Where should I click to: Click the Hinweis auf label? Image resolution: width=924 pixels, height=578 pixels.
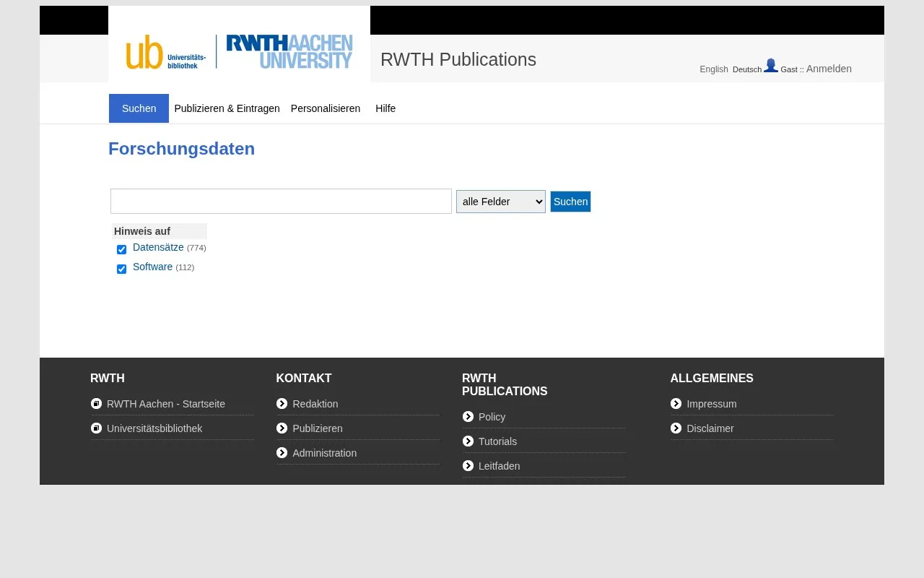tap(142, 231)
